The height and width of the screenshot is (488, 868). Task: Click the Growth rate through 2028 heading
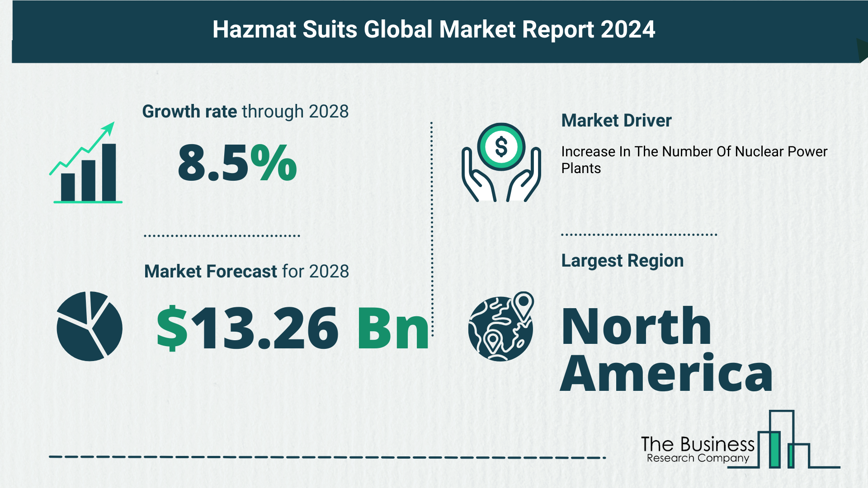click(x=245, y=112)
